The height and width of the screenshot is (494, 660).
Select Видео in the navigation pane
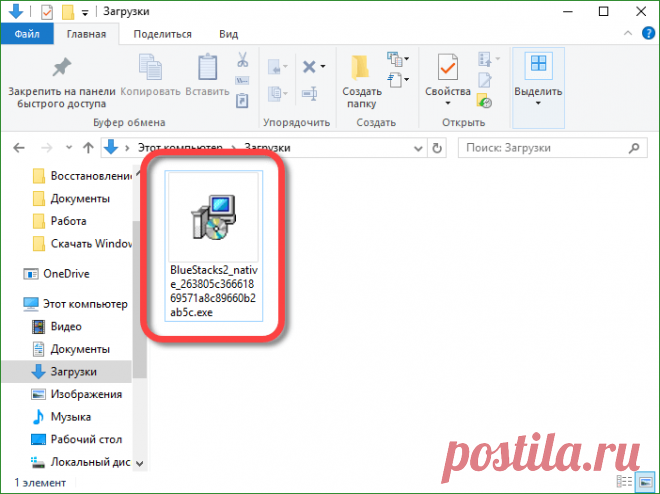(58, 327)
